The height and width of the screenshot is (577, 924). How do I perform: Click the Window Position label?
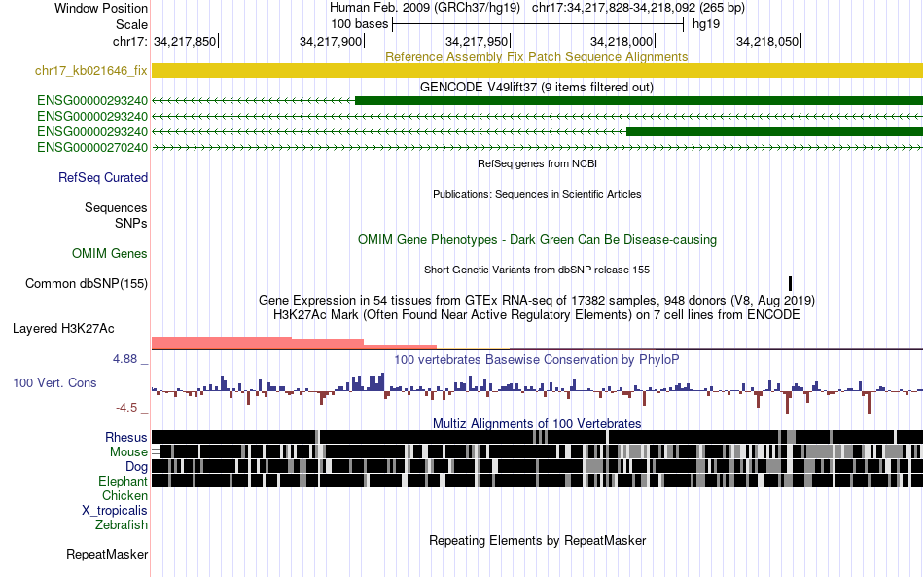(x=101, y=8)
